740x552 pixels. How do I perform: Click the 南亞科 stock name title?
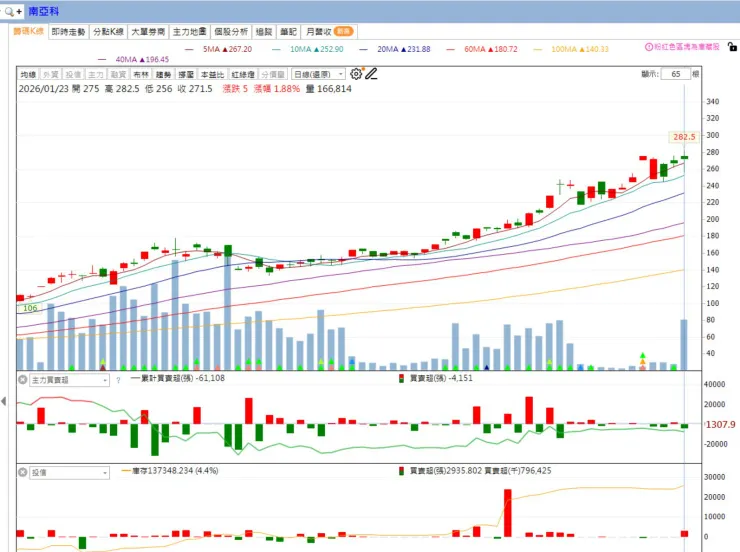tap(43, 11)
